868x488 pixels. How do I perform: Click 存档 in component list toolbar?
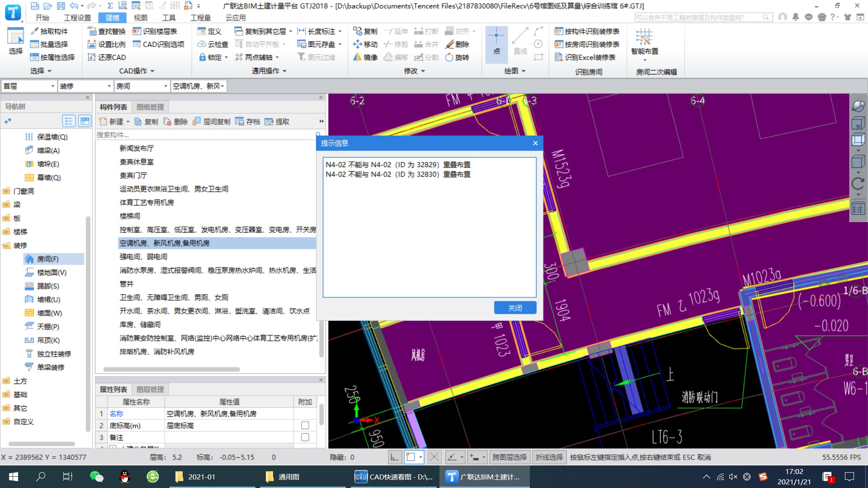tap(248, 122)
